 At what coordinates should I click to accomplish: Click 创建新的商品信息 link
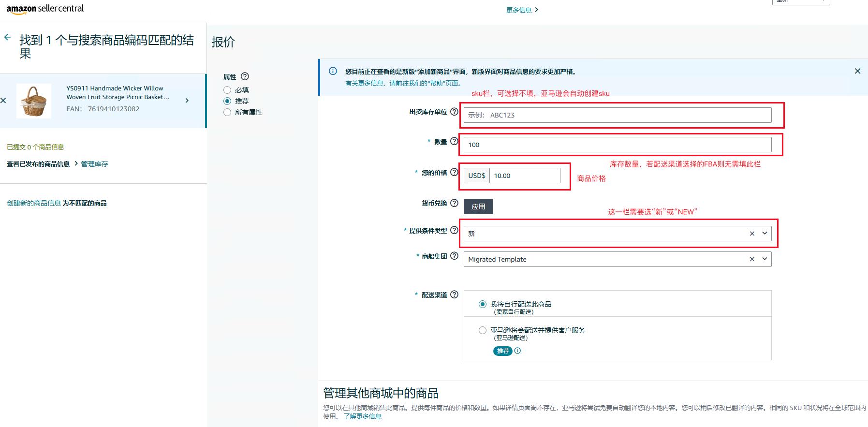(x=34, y=203)
